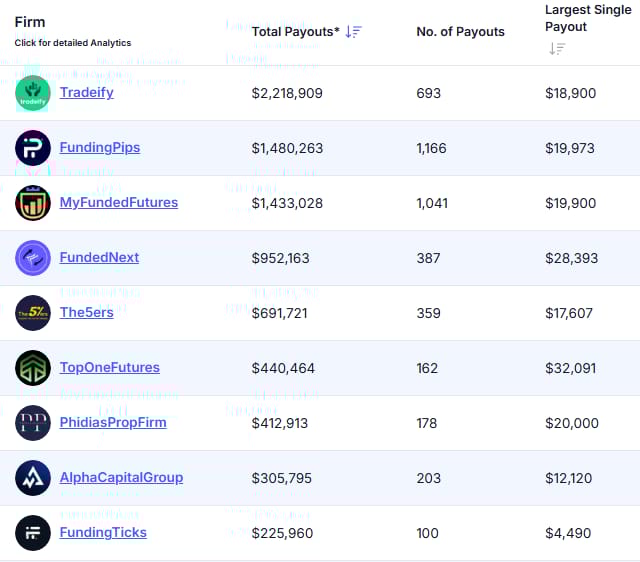Open AlphaCapitalGroup analytics link
The image size is (640, 562).
click(x=121, y=478)
